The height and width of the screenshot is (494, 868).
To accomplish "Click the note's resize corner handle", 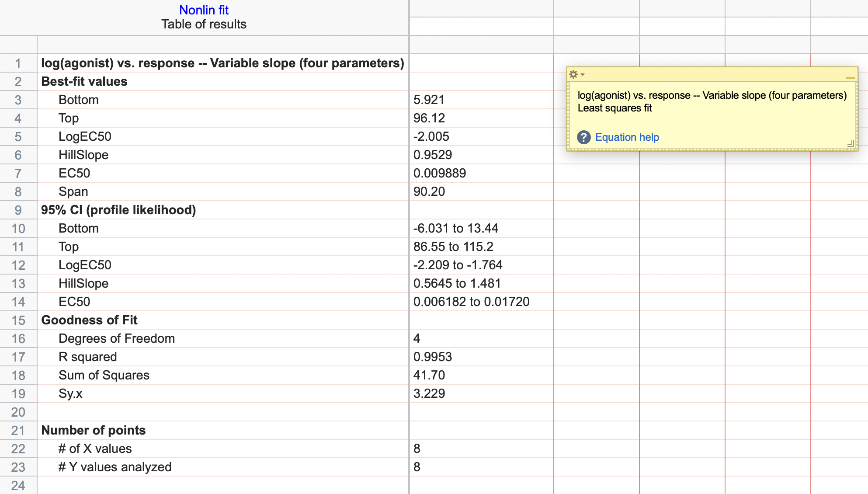I will tap(850, 143).
